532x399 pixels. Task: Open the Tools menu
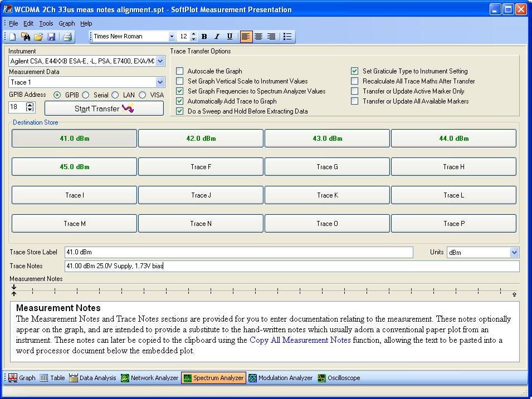tap(46, 23)
